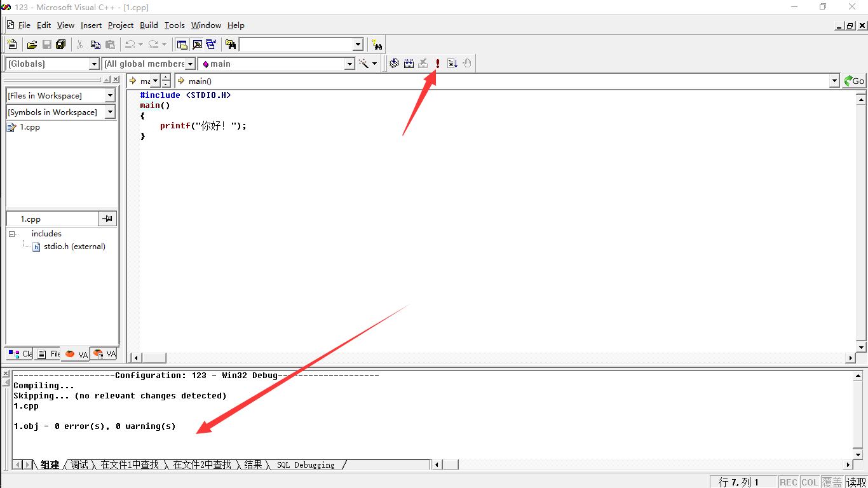This screenshot has height=488, width=868.
Task: Open the View menu
Action: click(x=65, y=25)
